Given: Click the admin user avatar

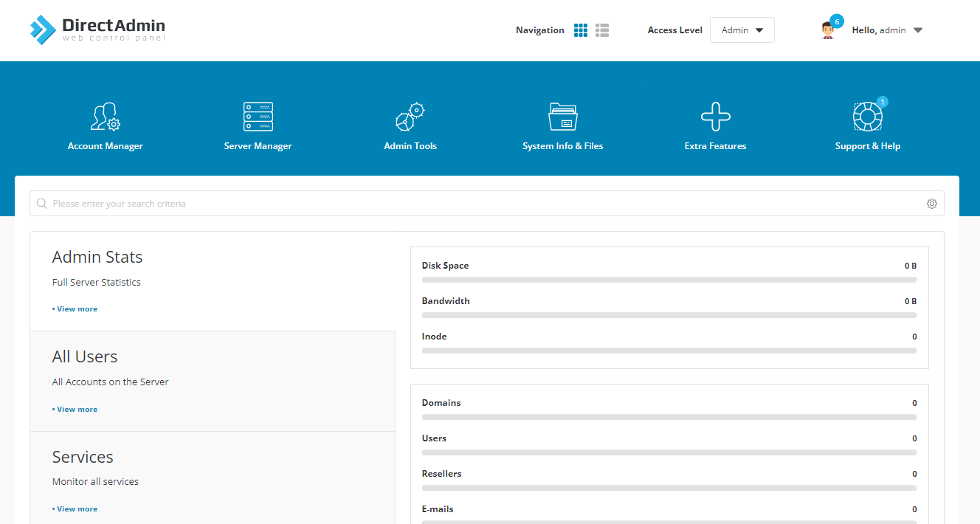Looking at the screenshot, I should coord(828,30).
